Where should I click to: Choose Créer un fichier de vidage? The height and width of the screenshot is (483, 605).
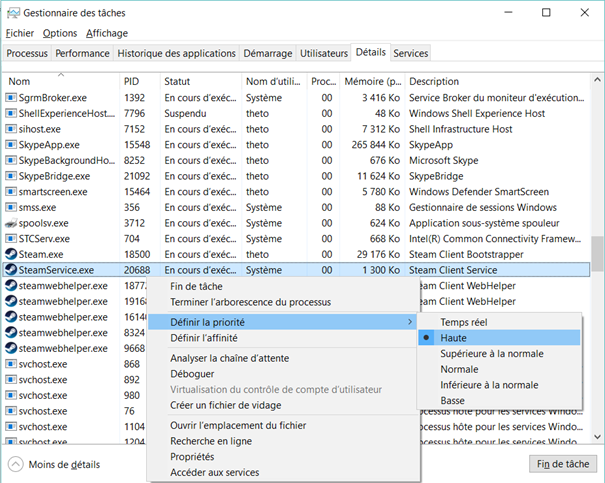(282, 405)
